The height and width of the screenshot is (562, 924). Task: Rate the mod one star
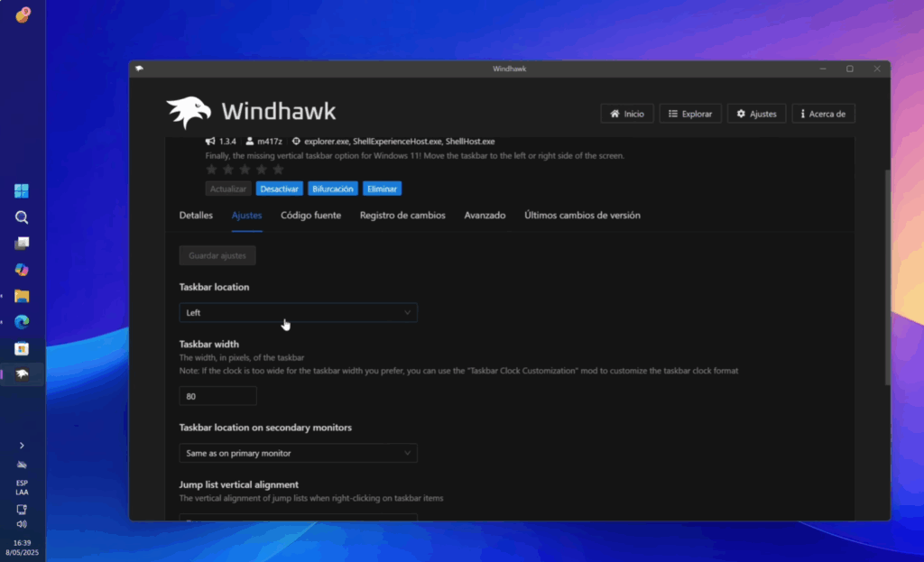pyautogui.click(x=211, y=170)
